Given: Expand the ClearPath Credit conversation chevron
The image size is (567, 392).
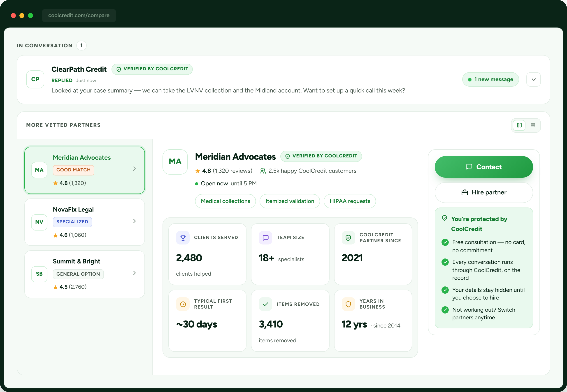Looking at the screenshot, I should [533, 79].
